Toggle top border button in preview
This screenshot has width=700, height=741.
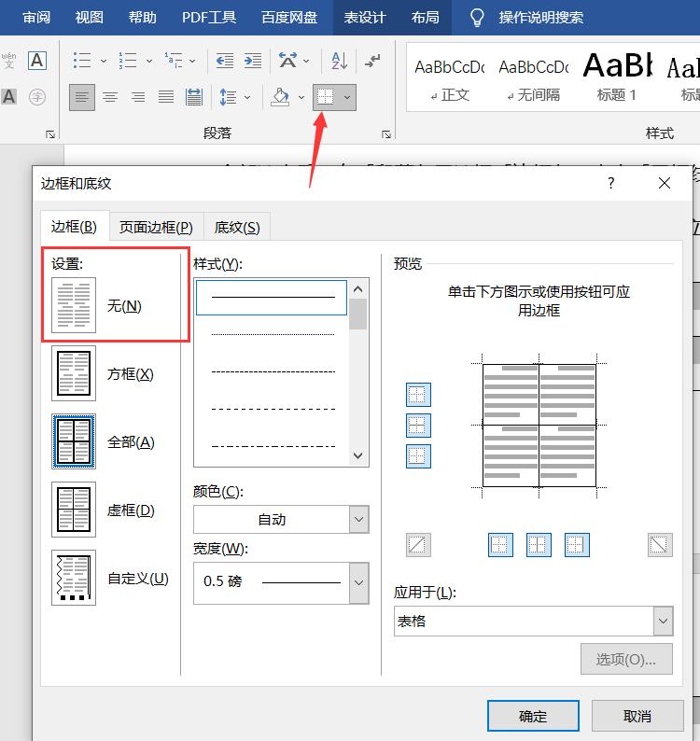[x=418, y=395]
